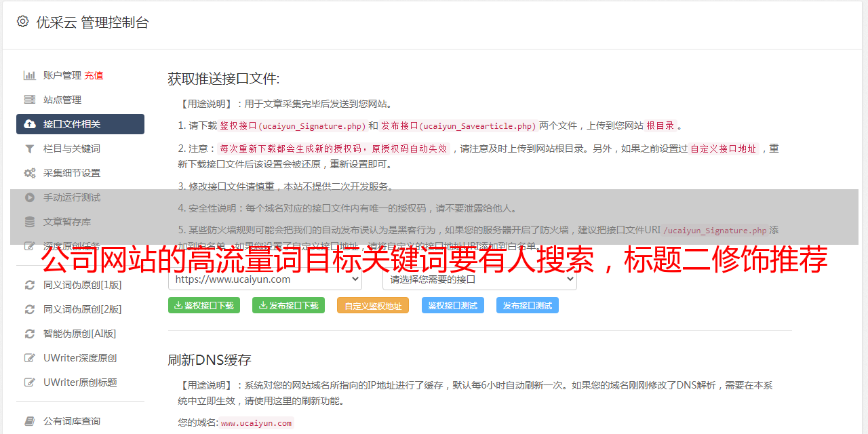Click the 刷新DNS缓存 heading
The height and width of the screenshot is (434, 868).
[210, 360]
